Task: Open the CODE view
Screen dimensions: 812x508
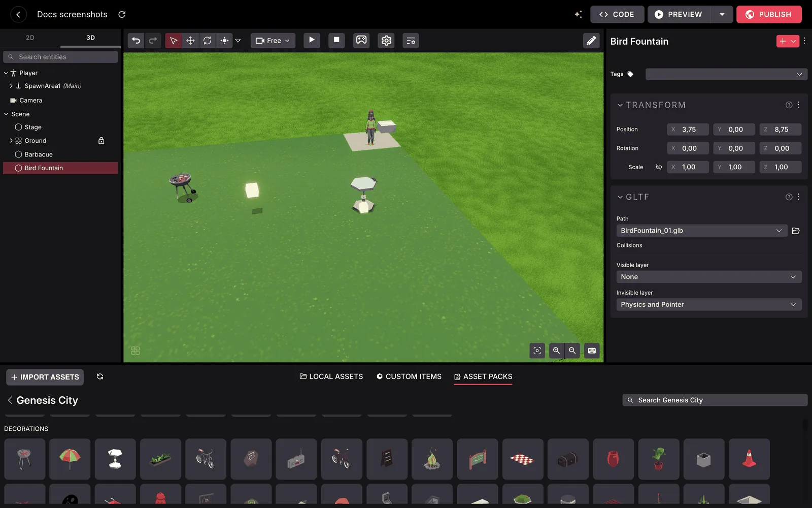Action: click(617, 14)
